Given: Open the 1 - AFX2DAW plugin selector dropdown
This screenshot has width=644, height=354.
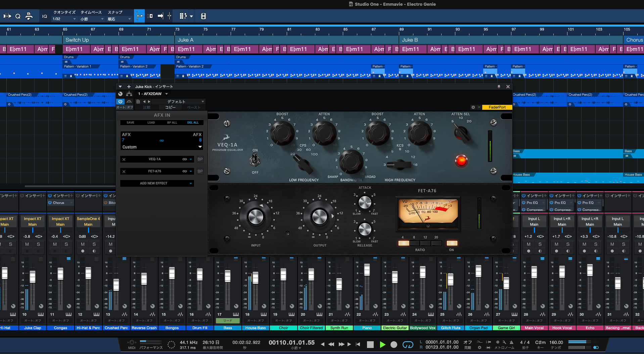Looking at the screenshot, I should (153, 94).
